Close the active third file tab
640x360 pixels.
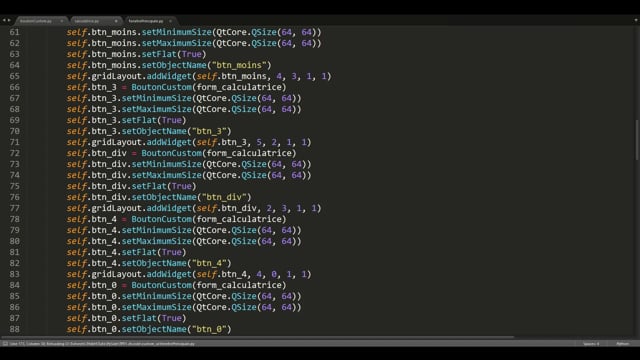click(171, 21)
